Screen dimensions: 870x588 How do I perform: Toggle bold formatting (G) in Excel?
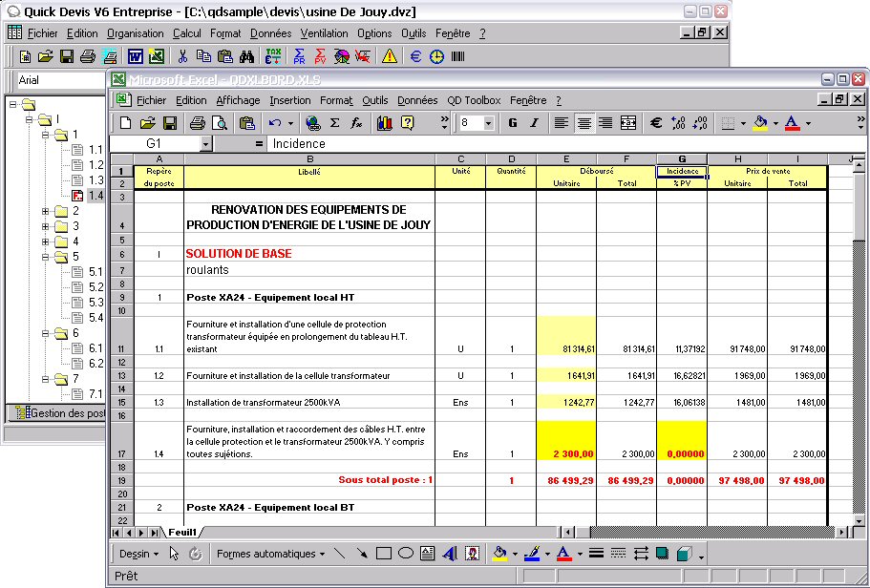coord(513,123)
